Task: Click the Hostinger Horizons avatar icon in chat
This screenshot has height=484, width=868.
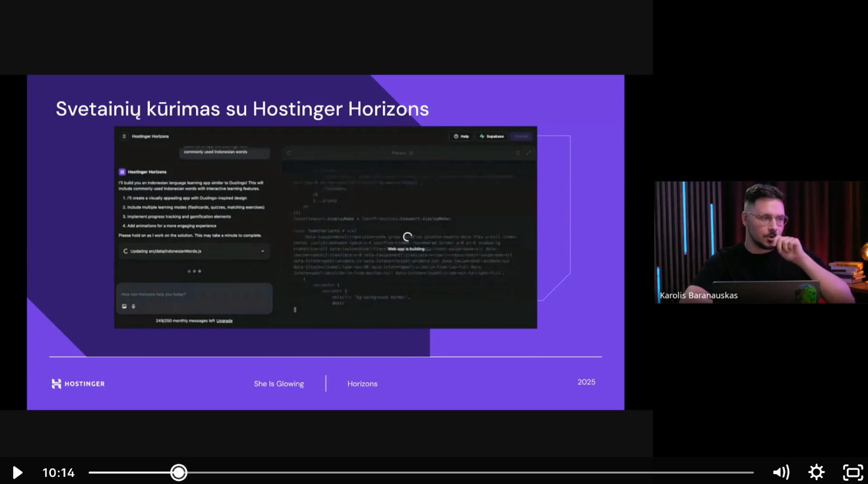Action: [x=122, y=172]
